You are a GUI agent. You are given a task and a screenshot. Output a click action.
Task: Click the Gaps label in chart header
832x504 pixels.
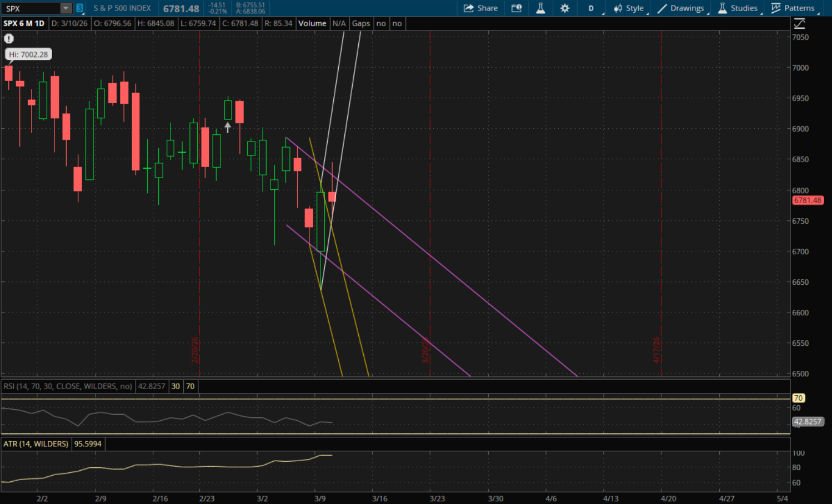point(360,23)
